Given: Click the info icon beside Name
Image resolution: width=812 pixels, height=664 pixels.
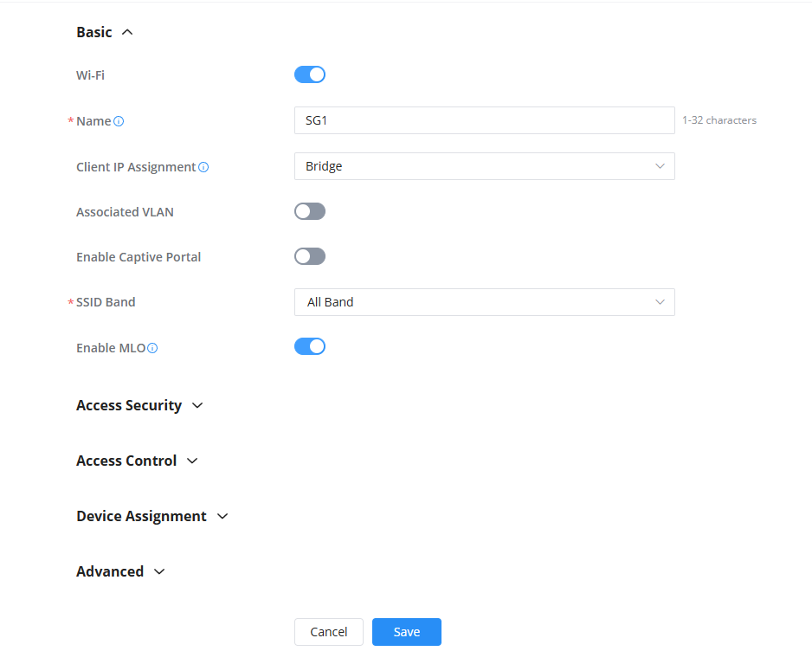Looking at the screenshot, I should 119,121.
